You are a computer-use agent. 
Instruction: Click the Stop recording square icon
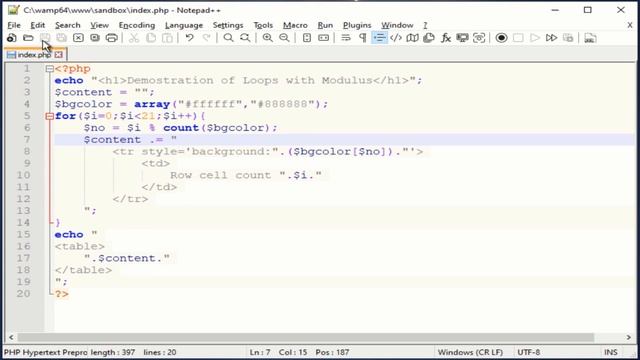pyautogui.click(x=518, y=38)
